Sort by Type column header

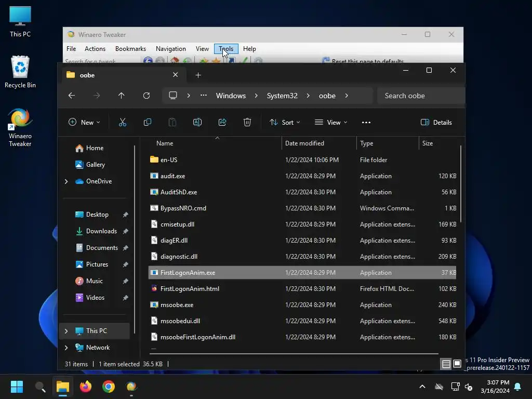pyautogui.click(x=388, y=143)
